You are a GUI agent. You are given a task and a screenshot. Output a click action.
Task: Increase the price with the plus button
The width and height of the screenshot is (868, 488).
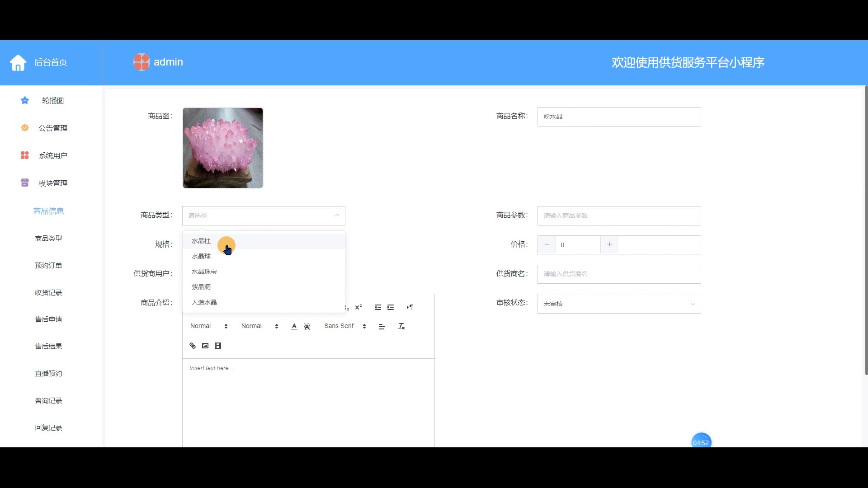tap(609, 244)
